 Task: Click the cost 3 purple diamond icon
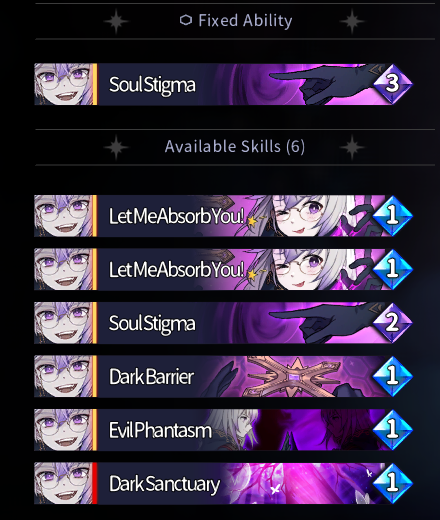pos(393,84)
